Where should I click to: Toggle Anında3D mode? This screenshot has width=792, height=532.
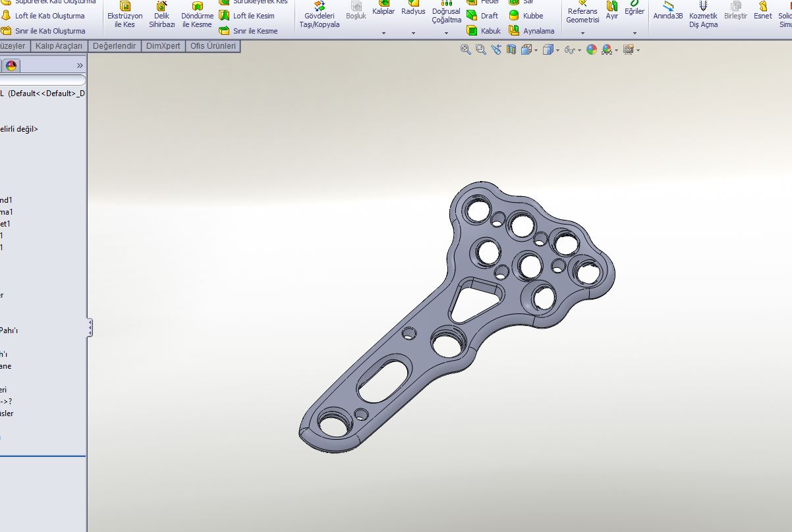668,11
